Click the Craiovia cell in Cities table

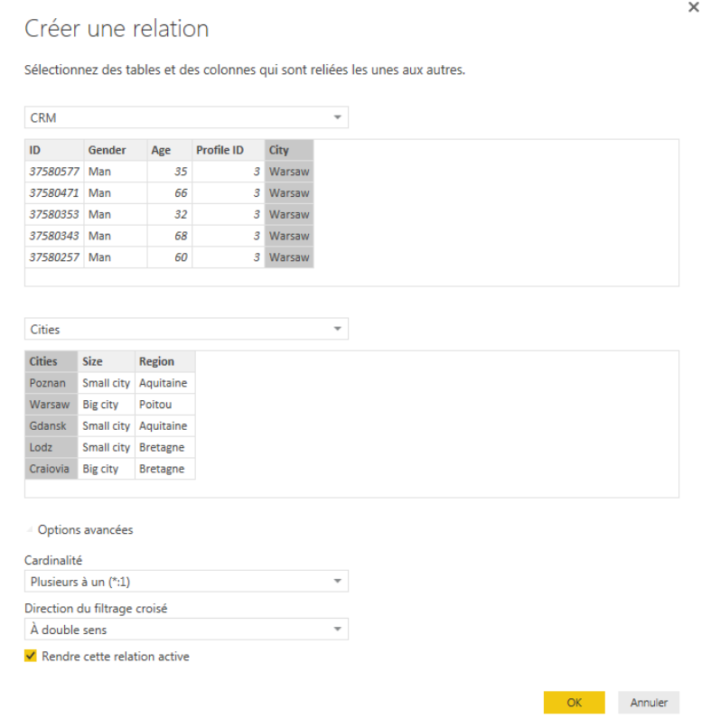(51, 469)
